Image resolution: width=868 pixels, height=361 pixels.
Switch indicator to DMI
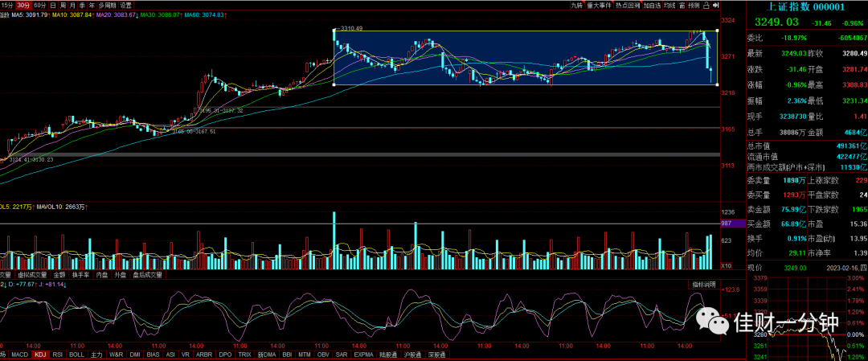(134, 355)
